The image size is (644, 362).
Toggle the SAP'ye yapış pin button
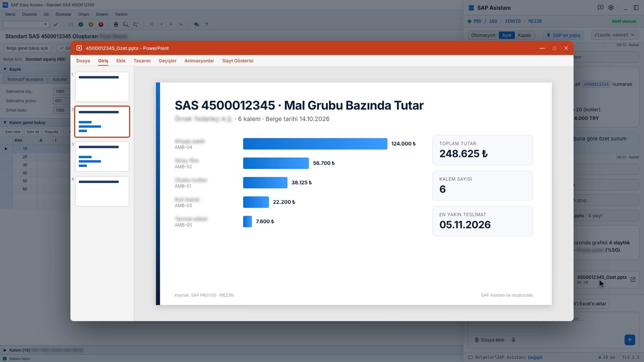pos(563,35)
